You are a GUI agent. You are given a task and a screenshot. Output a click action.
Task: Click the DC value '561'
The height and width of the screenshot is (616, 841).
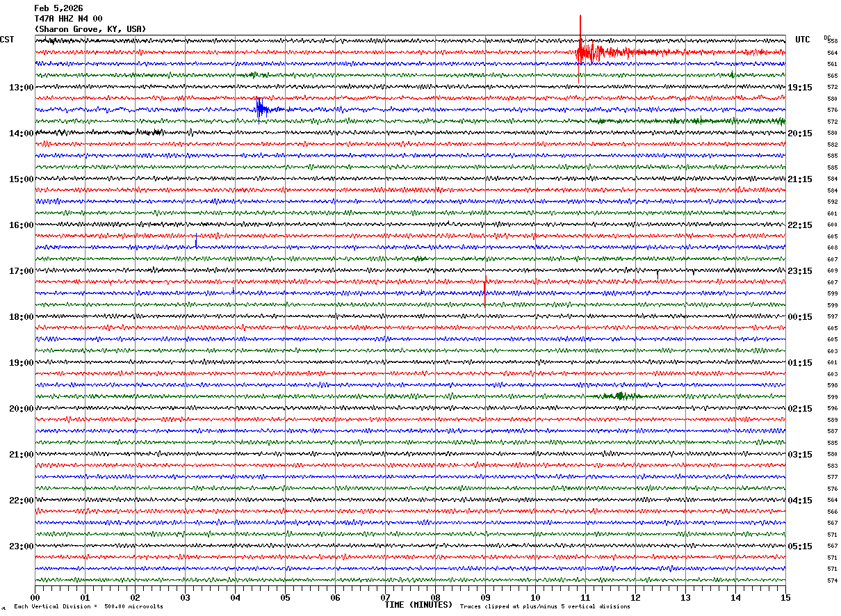pos(832,65)
